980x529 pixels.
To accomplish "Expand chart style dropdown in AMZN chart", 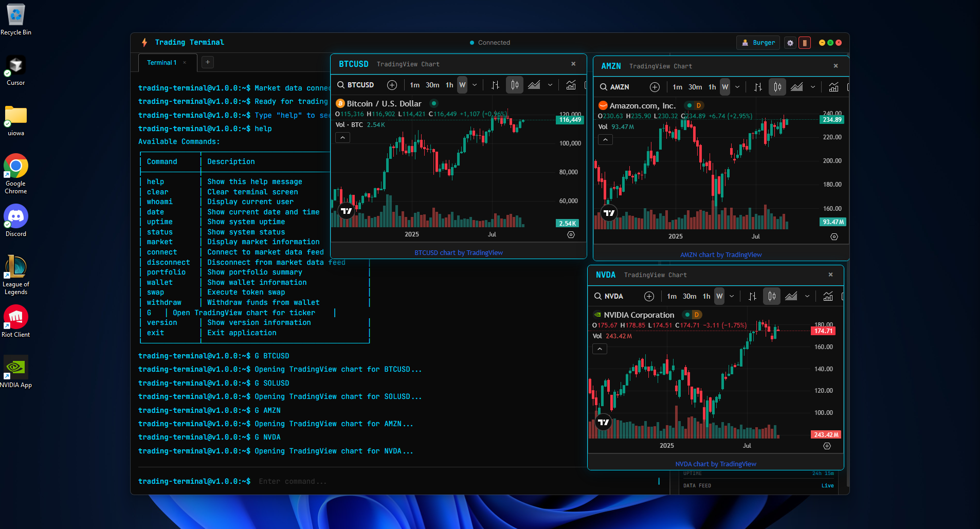I will point(813,87).
